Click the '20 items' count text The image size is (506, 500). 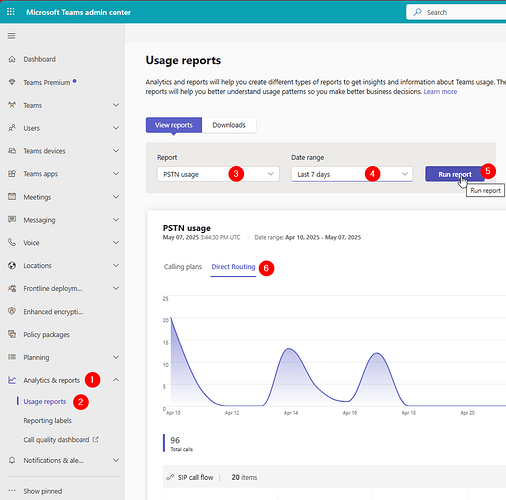(x=244, y=477)
